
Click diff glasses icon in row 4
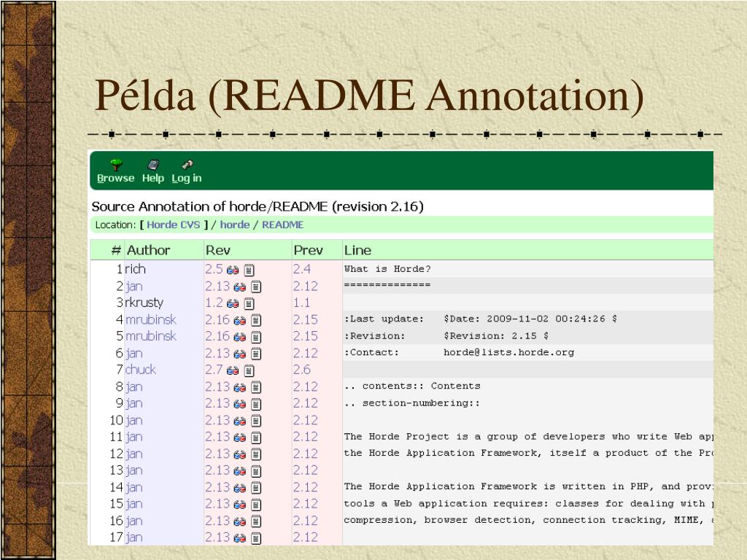click(239, 321)
